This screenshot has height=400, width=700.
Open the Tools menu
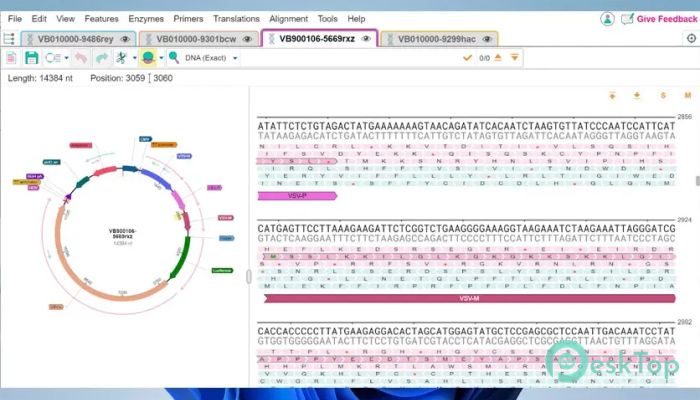(x=327, y=19)
